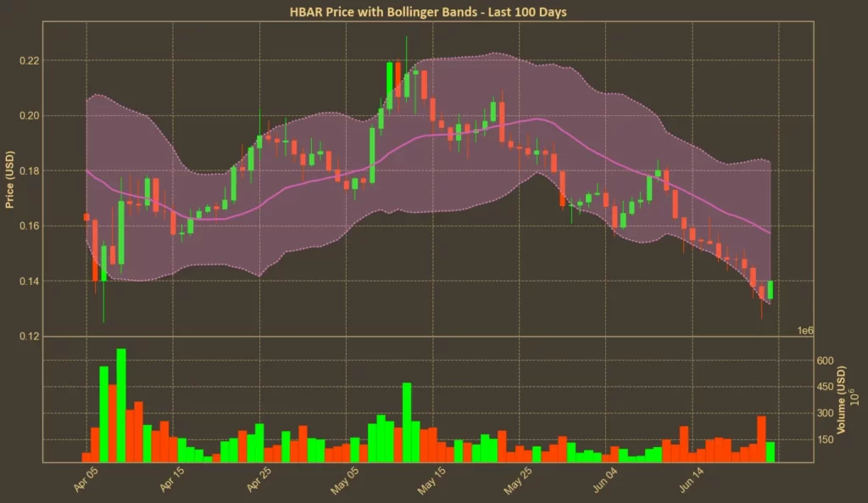Click the tallest green volume bar in early April
Image resolution: width=868 pixels, height=503 pixels.
[121, 405]
